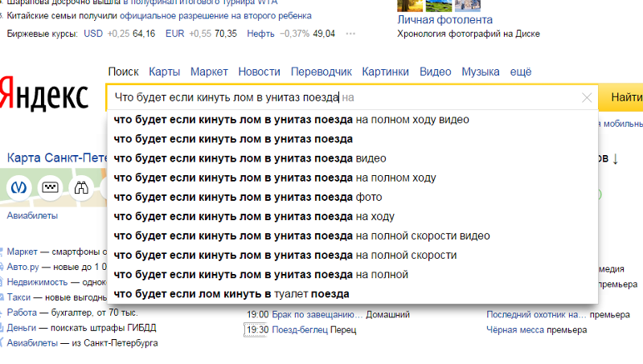643x364 pixels.
Task: Open TV listing Брак по завещанию
Action: (317, 315)
